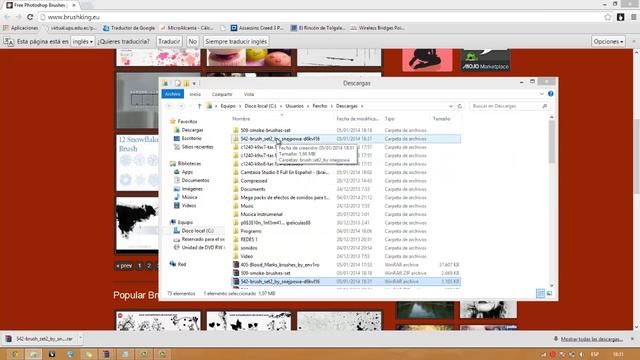Viewport: 640px width, 360px height.
Task: Select the 405-Blood_Marks_brushes WinRAR archive
Action: (346, 265)
